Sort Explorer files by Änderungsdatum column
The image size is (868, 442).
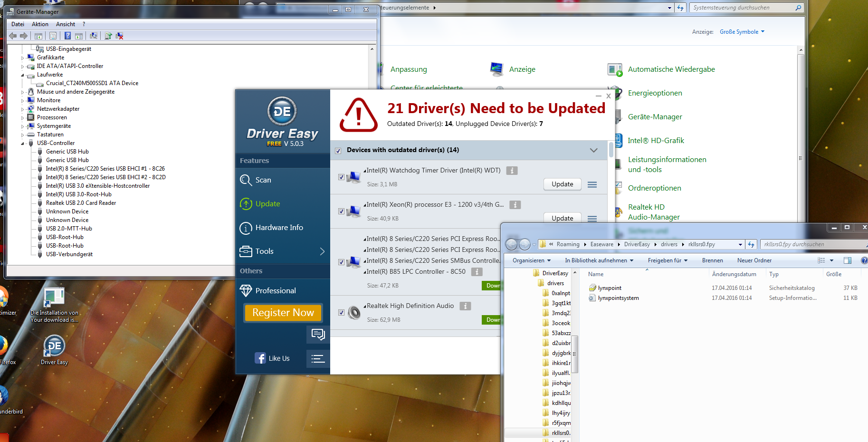pyautogui.click(x=734, y=274)
